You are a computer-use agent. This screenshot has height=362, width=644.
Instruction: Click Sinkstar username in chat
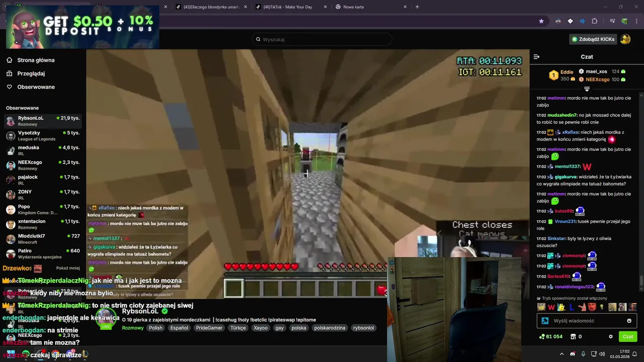(x=556, y=239)
